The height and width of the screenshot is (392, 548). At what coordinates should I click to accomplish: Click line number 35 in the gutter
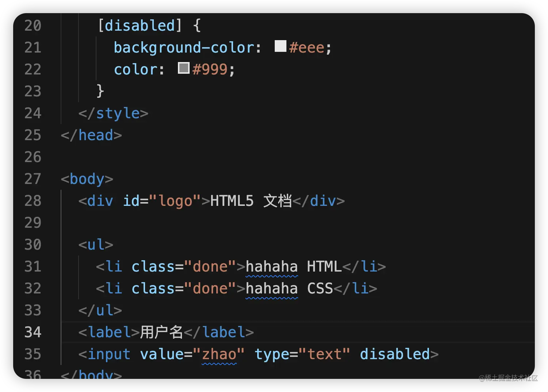point(33,354)
